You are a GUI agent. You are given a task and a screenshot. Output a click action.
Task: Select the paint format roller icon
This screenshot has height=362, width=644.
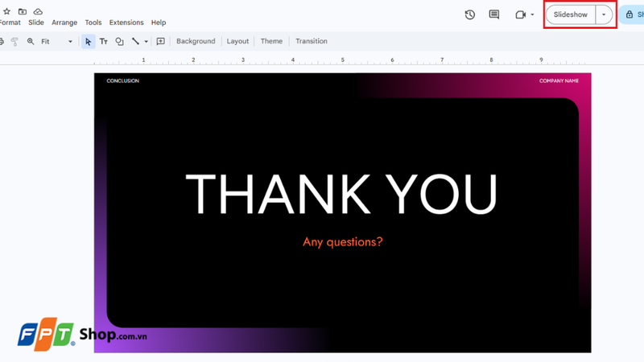pos(14,42)
